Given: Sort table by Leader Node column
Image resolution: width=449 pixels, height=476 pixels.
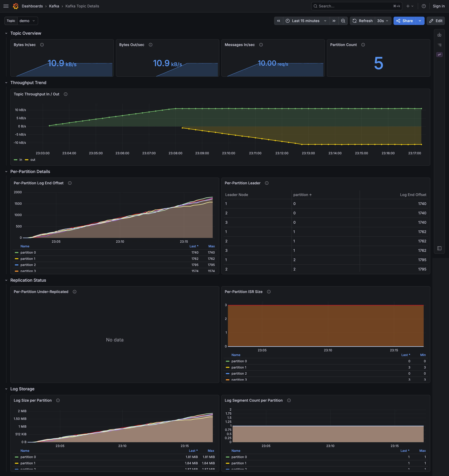Looking at the screenshot, I should pyautogui.click(x=236, y=195).
